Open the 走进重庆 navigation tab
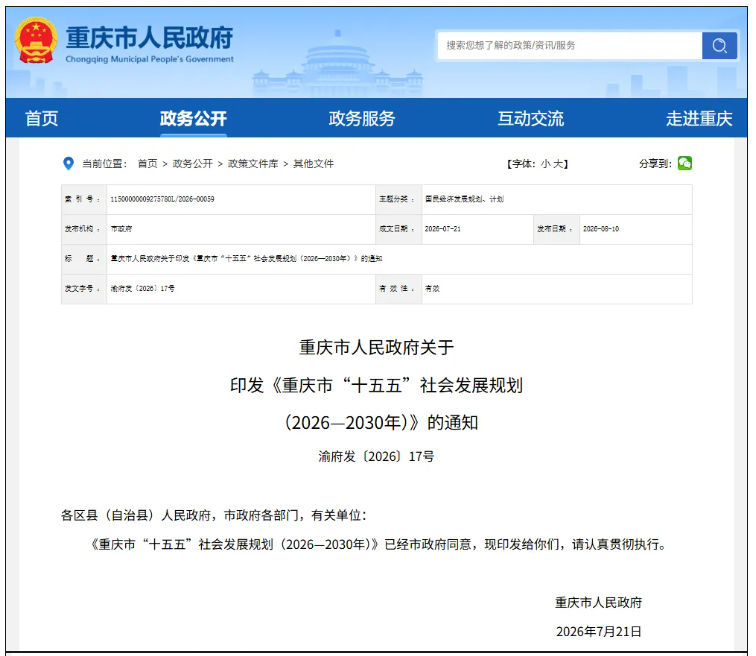756x656 pixels. point(699,119)
